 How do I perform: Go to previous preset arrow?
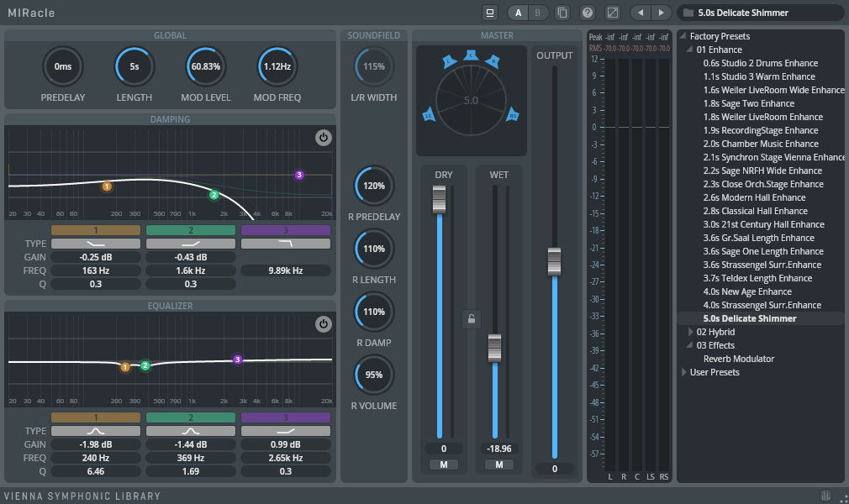coord(641,13)
